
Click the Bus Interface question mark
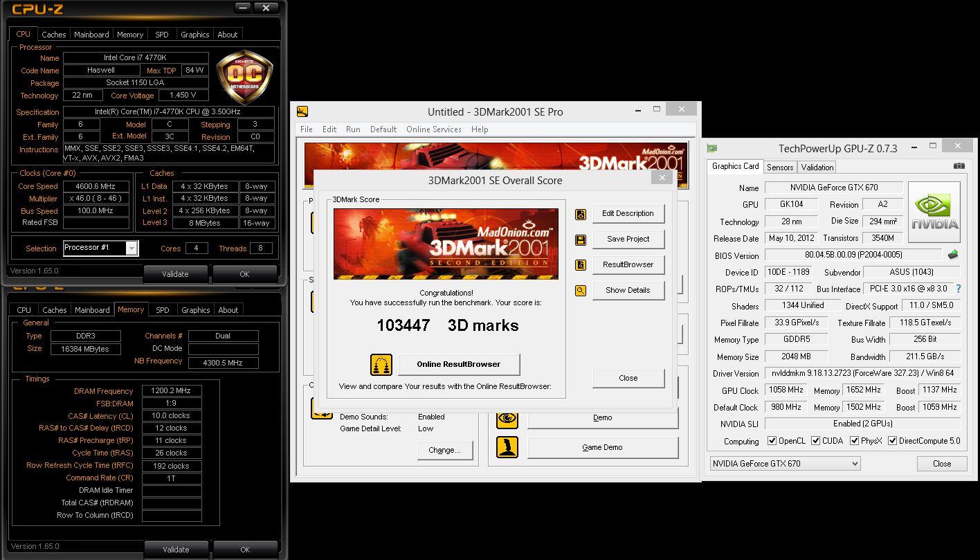click(959, 289)
